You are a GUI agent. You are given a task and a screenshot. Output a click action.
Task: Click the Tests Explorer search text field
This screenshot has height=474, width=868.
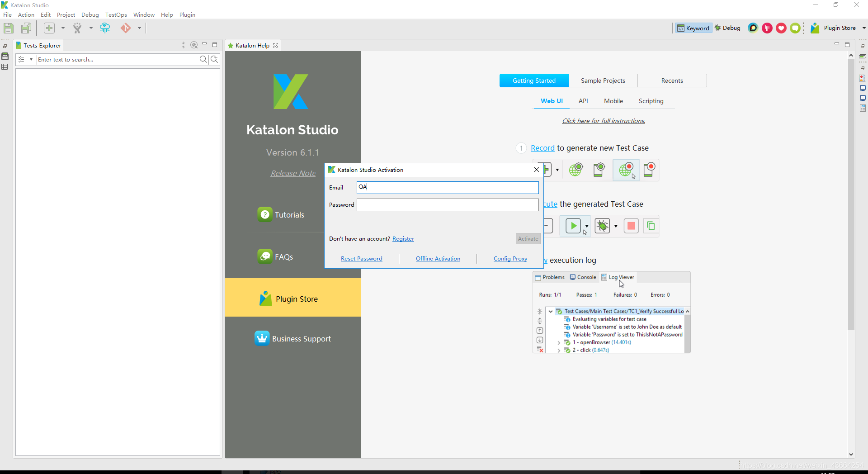pyautogui.click(x=118, y=59)
